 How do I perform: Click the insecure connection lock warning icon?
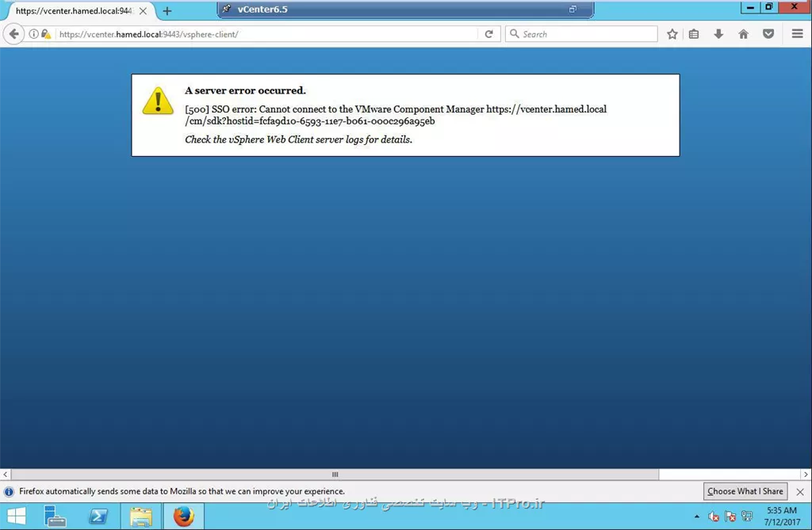[46, 34]
